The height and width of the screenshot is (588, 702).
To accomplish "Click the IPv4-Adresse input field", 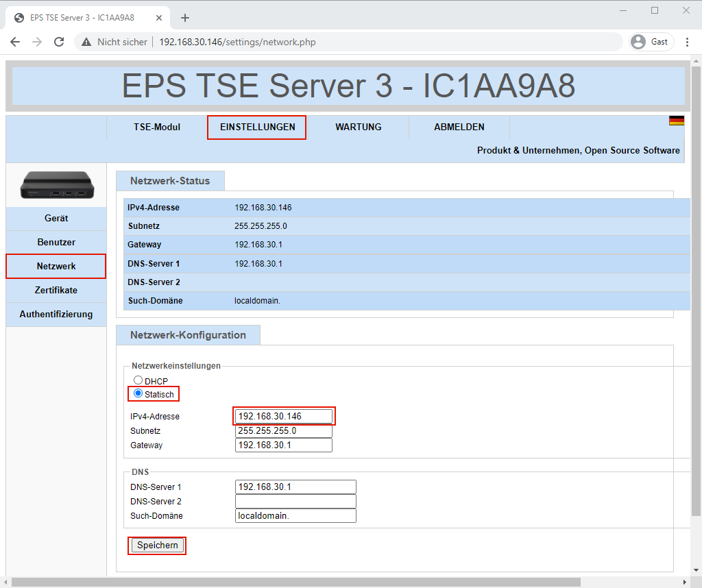I will click(283, 417).
